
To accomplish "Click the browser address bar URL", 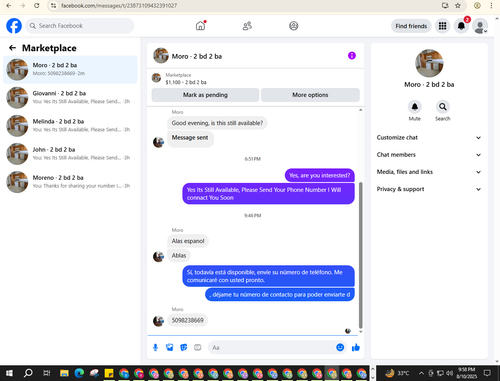I will 119,6.
